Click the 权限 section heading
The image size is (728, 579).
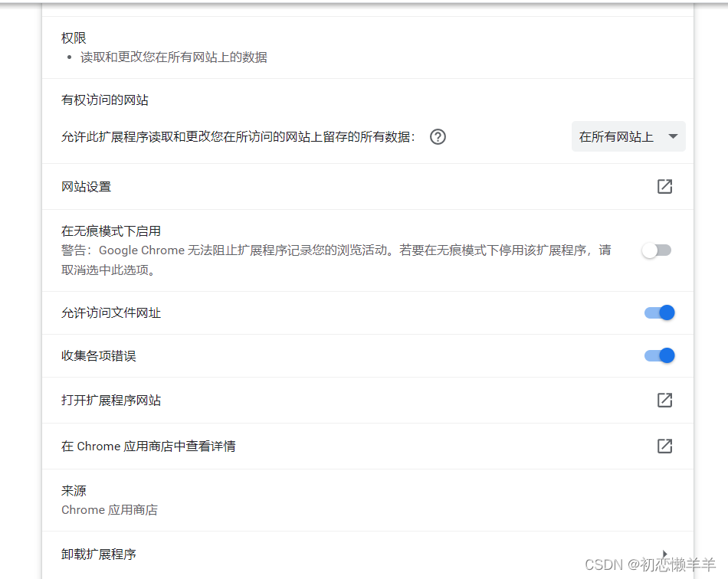(73, 37)
